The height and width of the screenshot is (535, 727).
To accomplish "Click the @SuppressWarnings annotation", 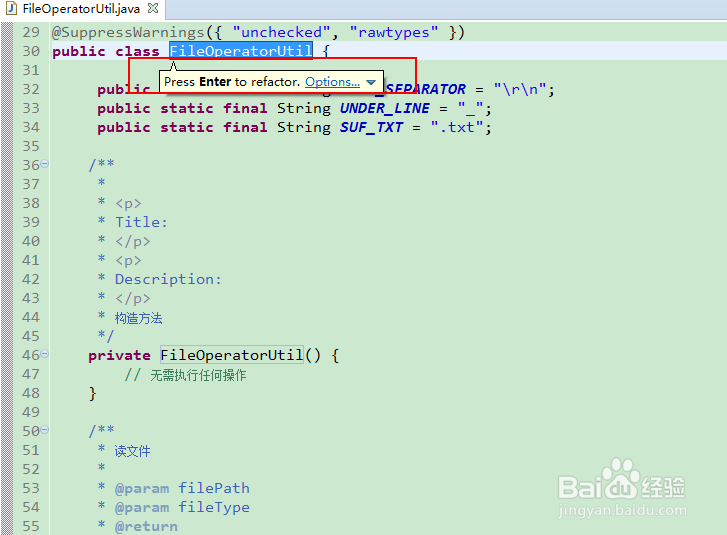I will pyautogui.click(x=128, y=32).
